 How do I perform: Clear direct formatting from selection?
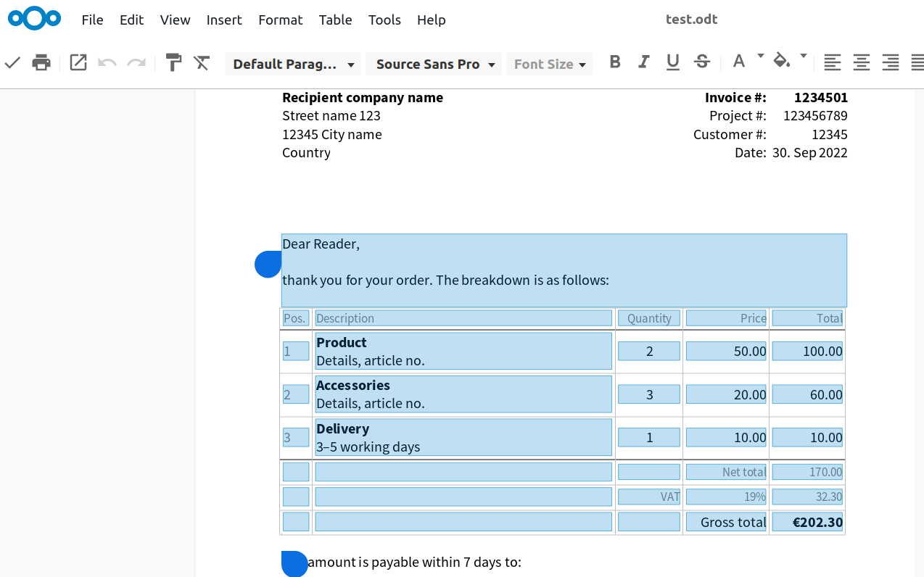tap(201, 63)
